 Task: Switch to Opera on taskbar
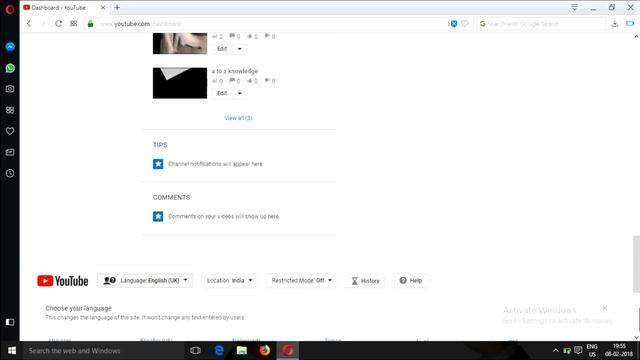287,351
